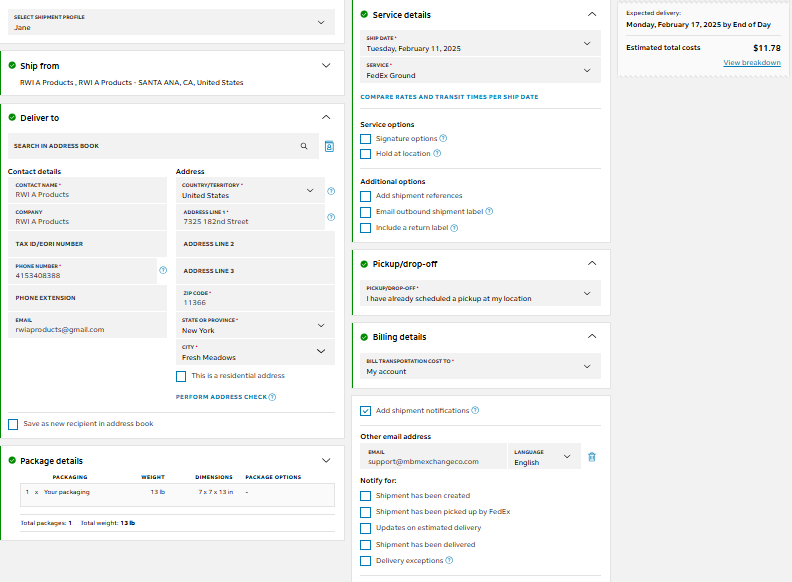Click Perform Address Check link
The width and height of the screenshot is (792, 582).
[221, 397]
